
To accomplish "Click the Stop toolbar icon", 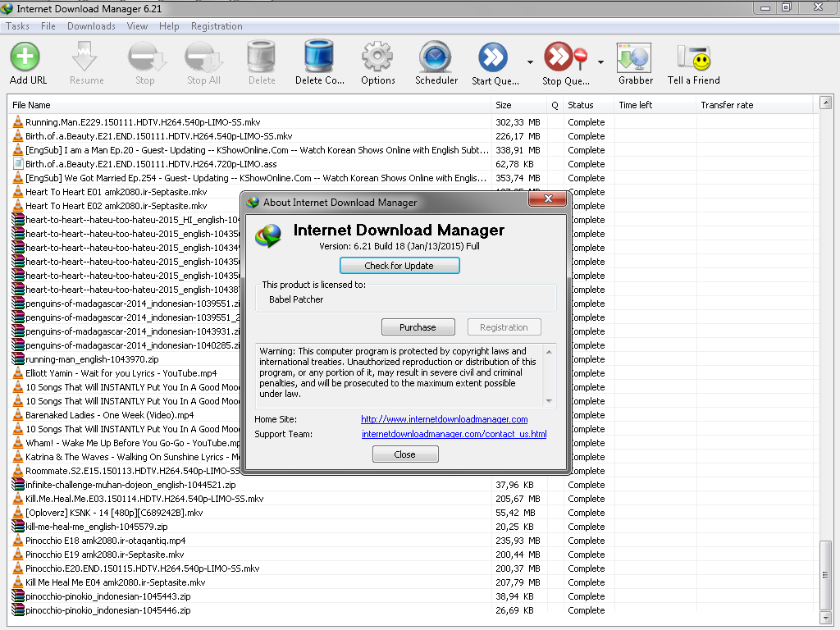I will coord(147,57).
